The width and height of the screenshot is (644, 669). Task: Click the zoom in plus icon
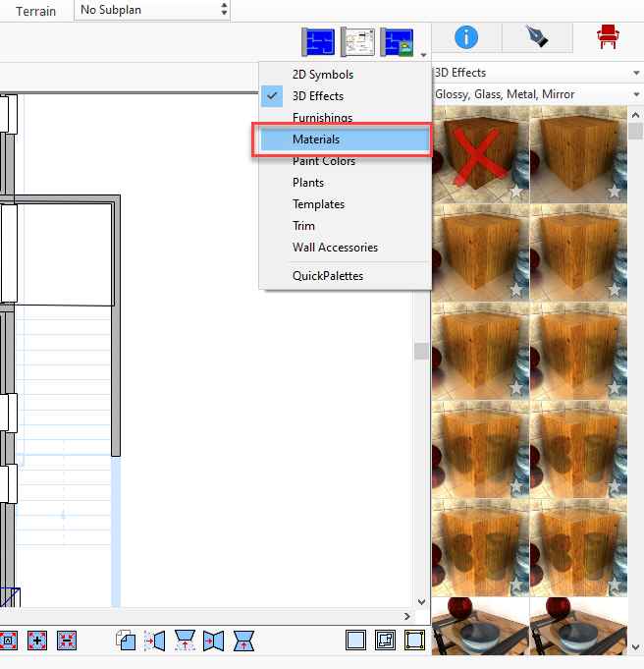coord(37,640)
